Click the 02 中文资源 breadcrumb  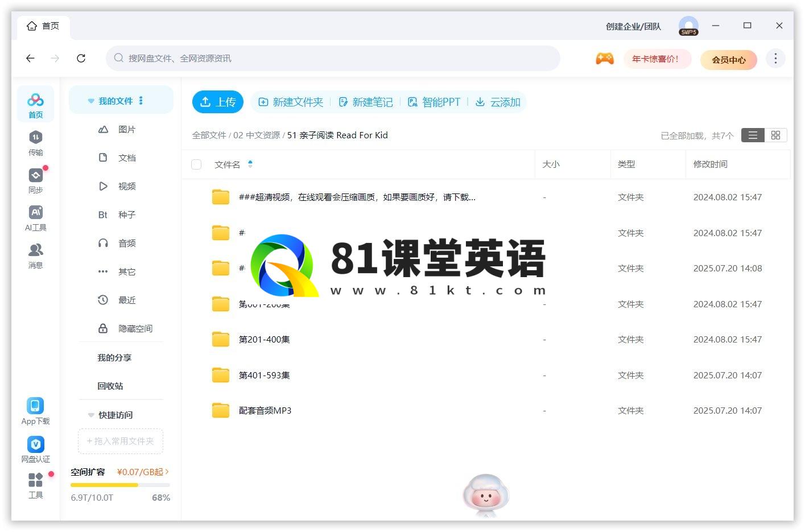point(257,135)
